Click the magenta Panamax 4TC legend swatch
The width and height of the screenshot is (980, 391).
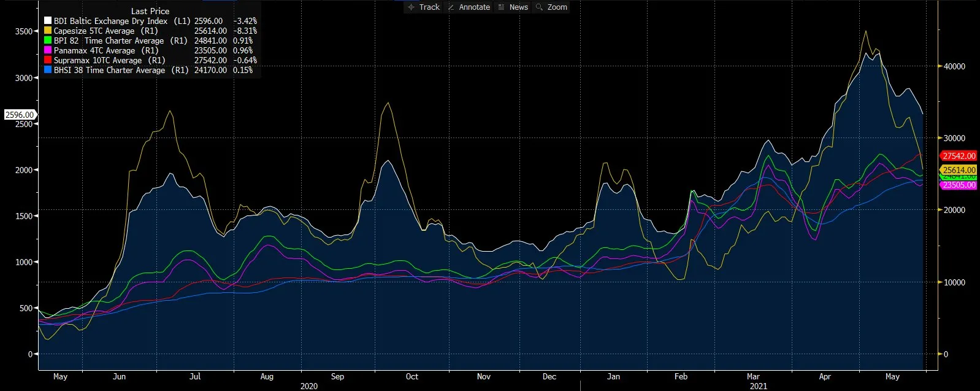(x=48, y=50)
